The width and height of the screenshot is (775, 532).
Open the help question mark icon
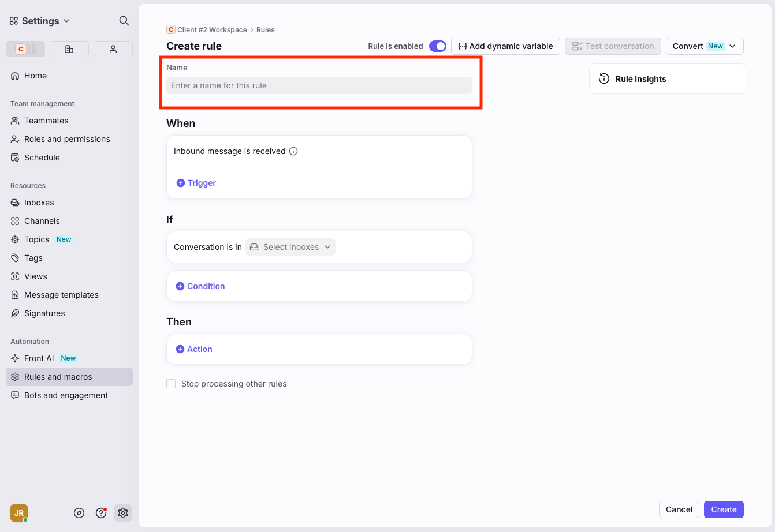[101, 513]
